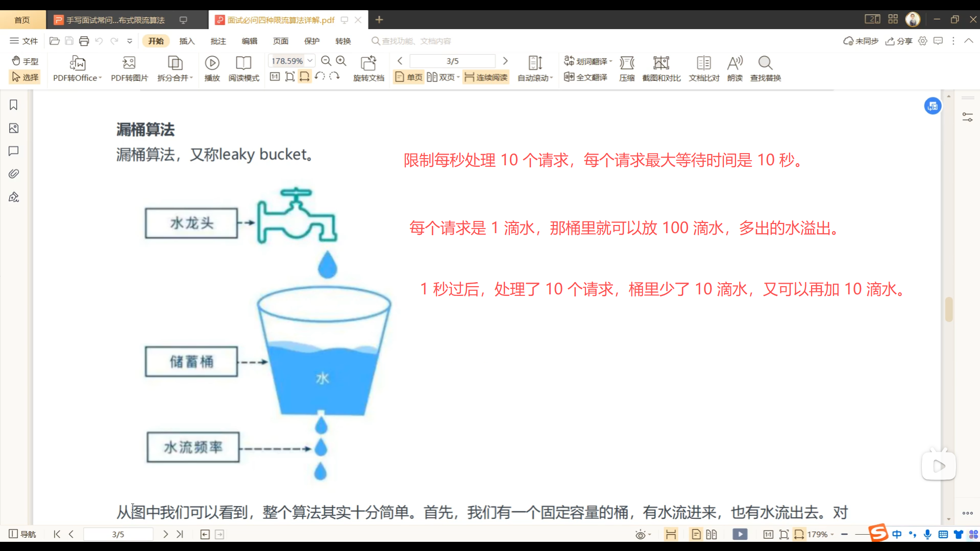Switch to 手型 hand tool mode
Screen dimensions: 980x551
25,61
